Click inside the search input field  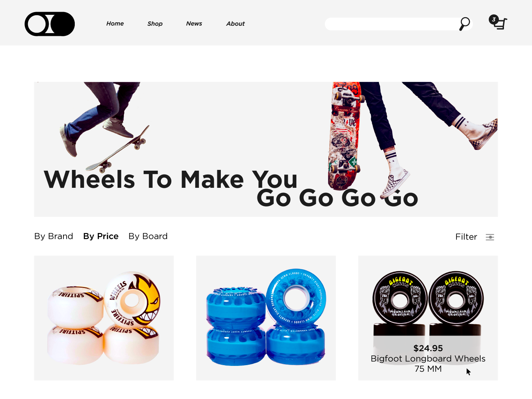click(391, 24)
